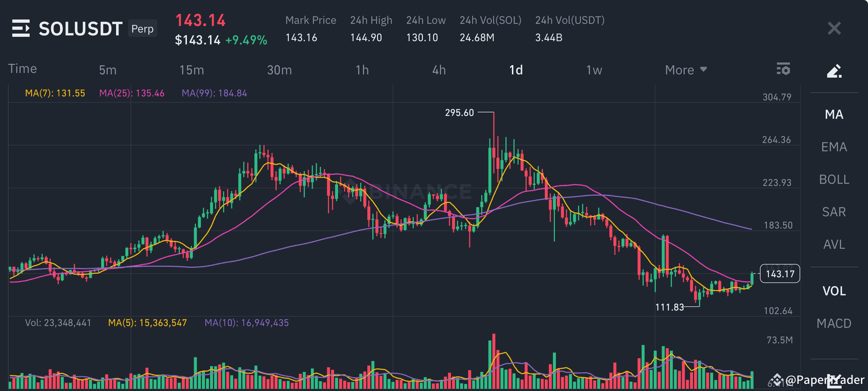Click the Time chart view button
868x391 pixels.
[x=22, y=68]
